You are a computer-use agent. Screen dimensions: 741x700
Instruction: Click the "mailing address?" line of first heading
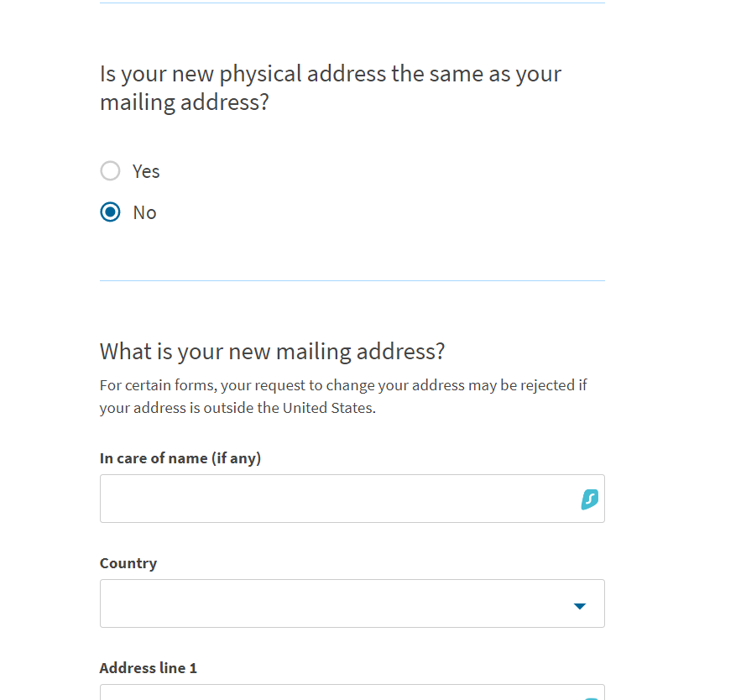pyautogui.click(x=185, y=102)
